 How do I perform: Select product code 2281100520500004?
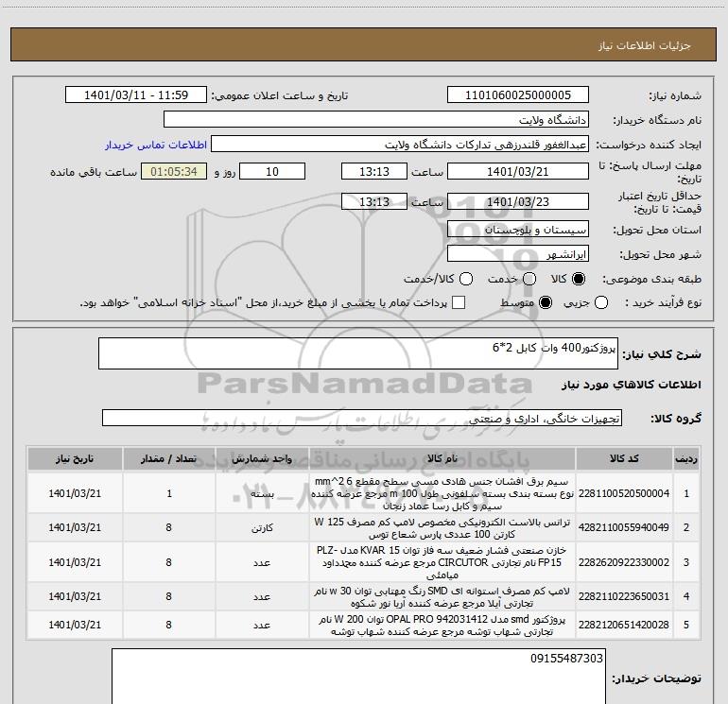pos(624,494)
